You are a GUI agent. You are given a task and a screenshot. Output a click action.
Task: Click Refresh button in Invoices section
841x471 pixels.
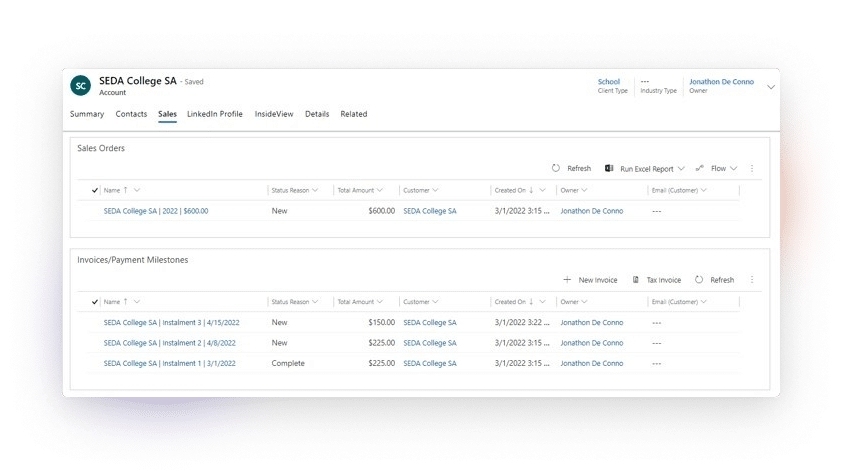tap(714, 280)
